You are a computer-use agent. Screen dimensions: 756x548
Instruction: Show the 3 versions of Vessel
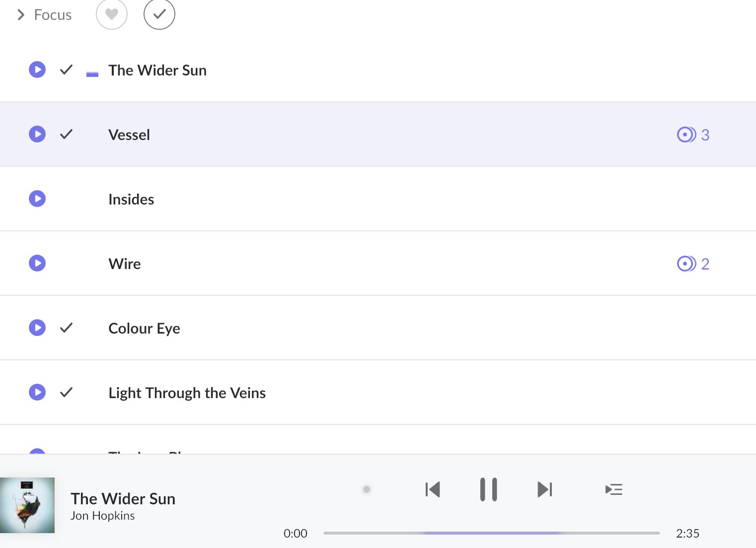click(x=693, y=135)
